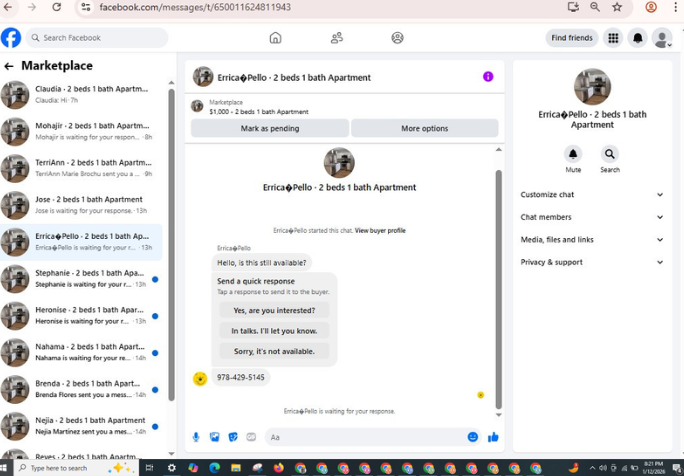This screenshot has width=684, height=476.
Task: Open the Claudia conversation
Action: point(81,95)
